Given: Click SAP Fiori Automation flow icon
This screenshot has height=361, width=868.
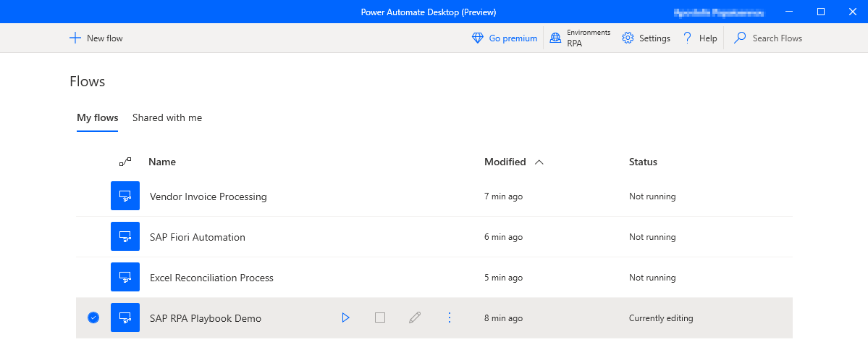Looking at the screenshot, I should coord(125,236).
